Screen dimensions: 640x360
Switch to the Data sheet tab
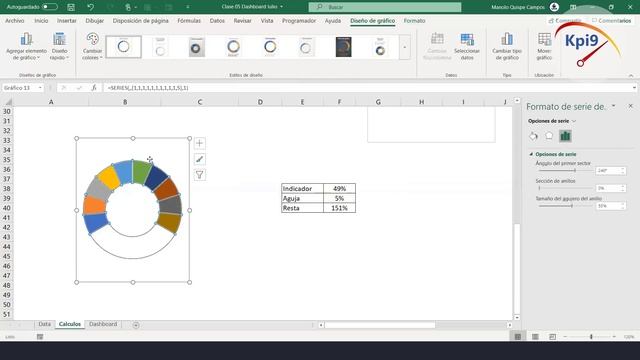click(x=44, y=324)
